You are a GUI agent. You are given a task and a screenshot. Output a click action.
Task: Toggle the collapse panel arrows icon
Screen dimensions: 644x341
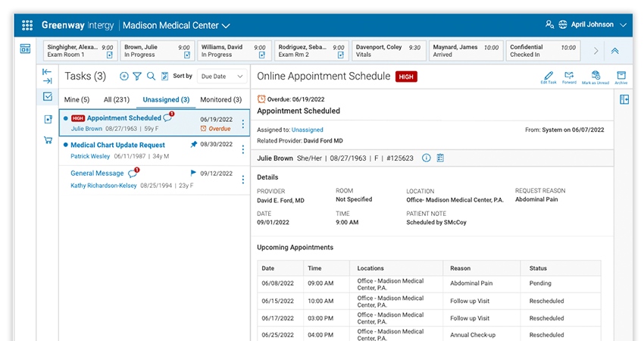tap(48, 76)
